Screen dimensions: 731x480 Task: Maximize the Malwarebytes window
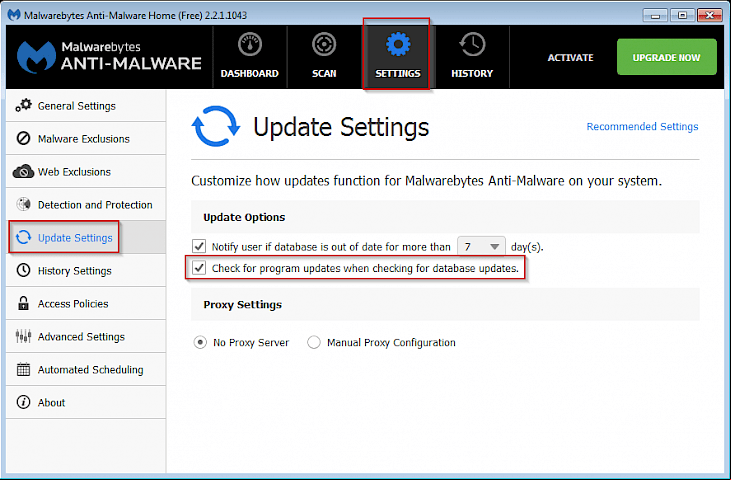tap(682, 15)
